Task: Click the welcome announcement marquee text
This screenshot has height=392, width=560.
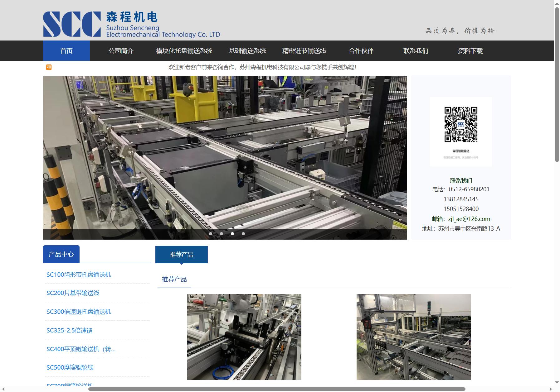Action: pyautogui.click(x=262, y=67)
